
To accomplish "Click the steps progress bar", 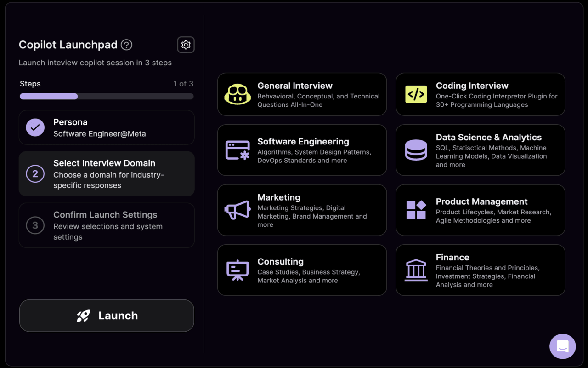I will (107, 96).
